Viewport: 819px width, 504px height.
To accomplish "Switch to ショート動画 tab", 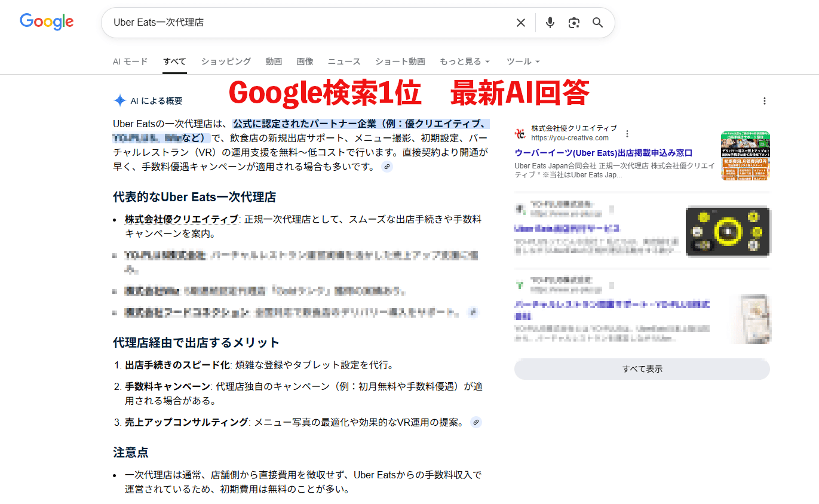I will pos(400,62).
